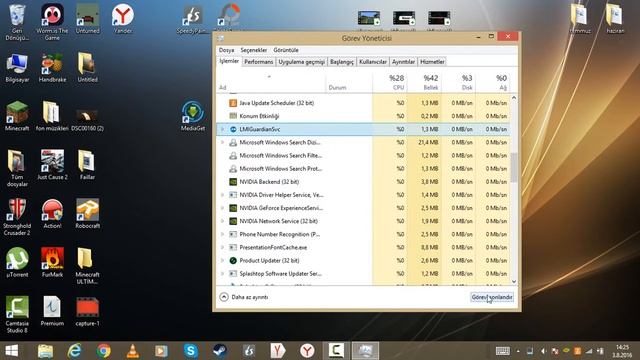Select the Robocraft desktop shortcut
The width and height of the screenshot is (640, 360).
coord(87,213)
